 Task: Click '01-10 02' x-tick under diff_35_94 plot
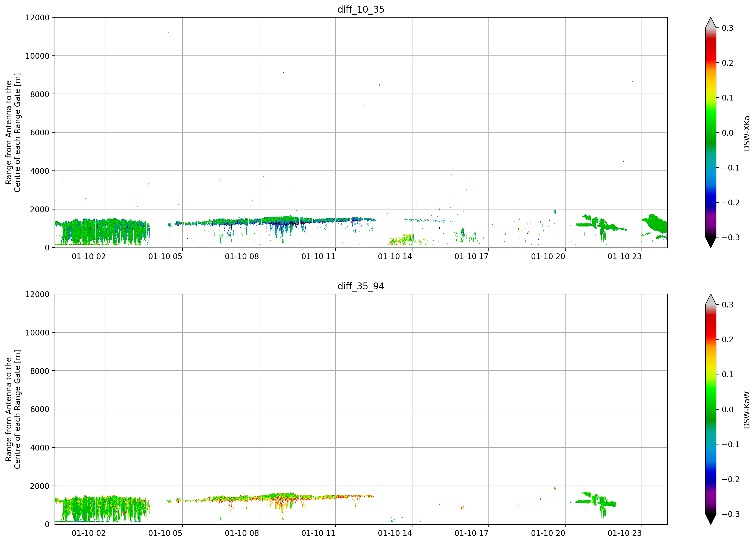coord(89,533)
